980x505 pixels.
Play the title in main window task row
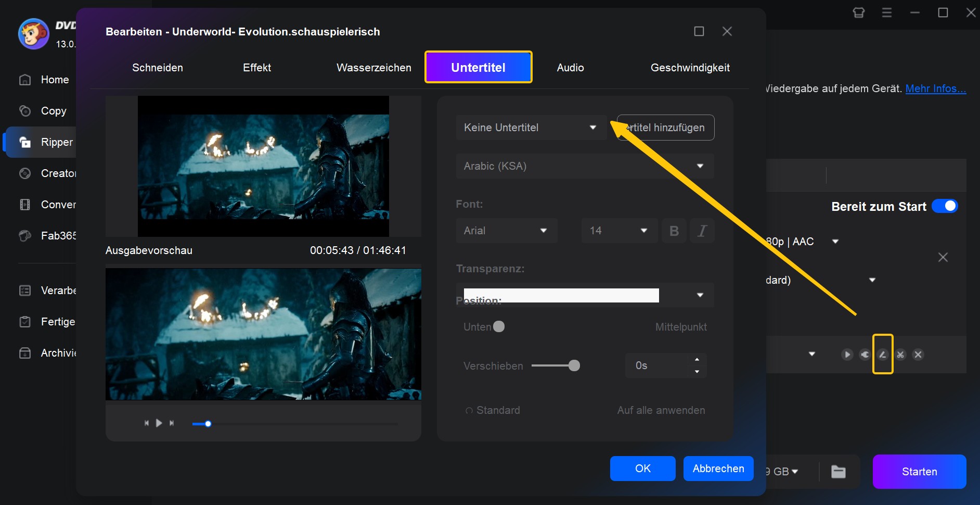point(847,355)
